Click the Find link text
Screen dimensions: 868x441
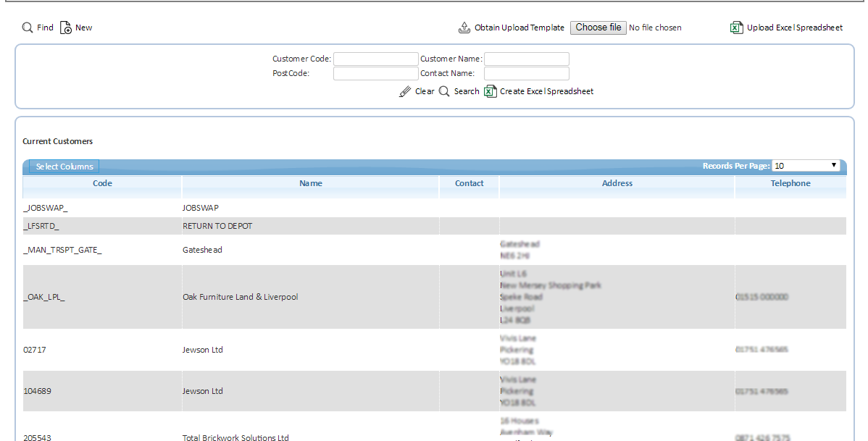pos(46,28)
